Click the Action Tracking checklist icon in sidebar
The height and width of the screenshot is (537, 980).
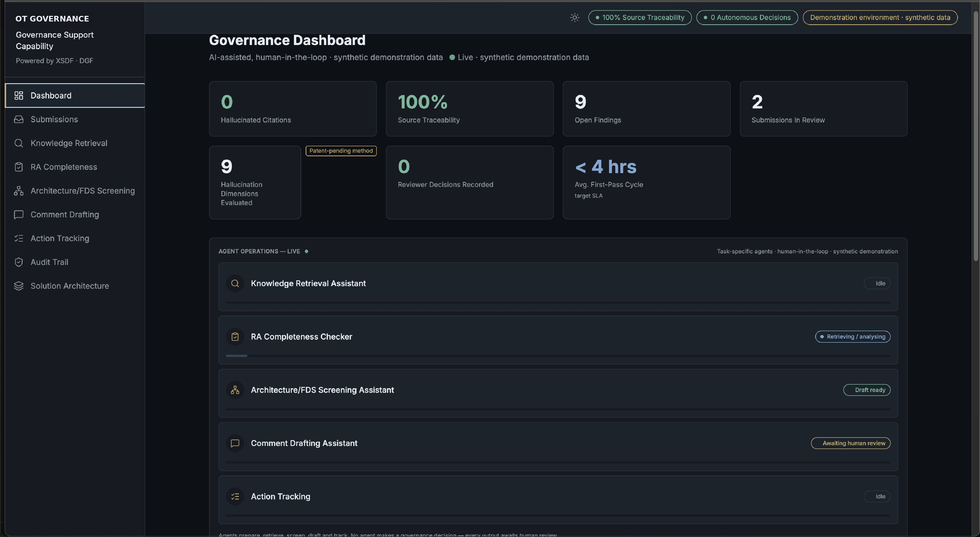(19, 238)
